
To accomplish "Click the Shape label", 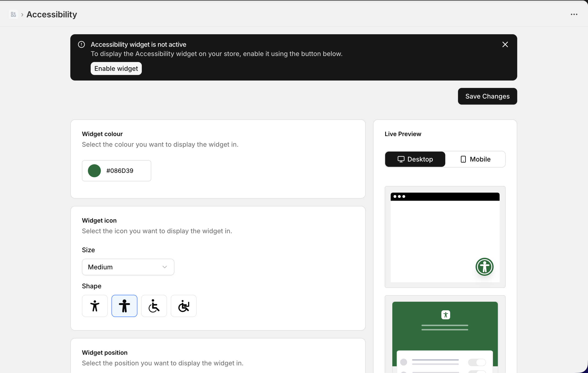I will 91,286.
